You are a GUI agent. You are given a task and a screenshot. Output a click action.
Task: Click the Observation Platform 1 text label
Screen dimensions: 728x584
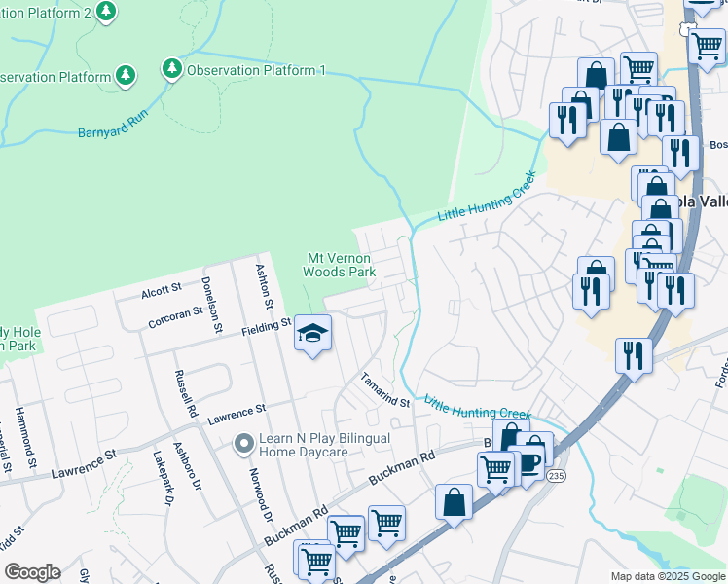(x=256, y=70)
